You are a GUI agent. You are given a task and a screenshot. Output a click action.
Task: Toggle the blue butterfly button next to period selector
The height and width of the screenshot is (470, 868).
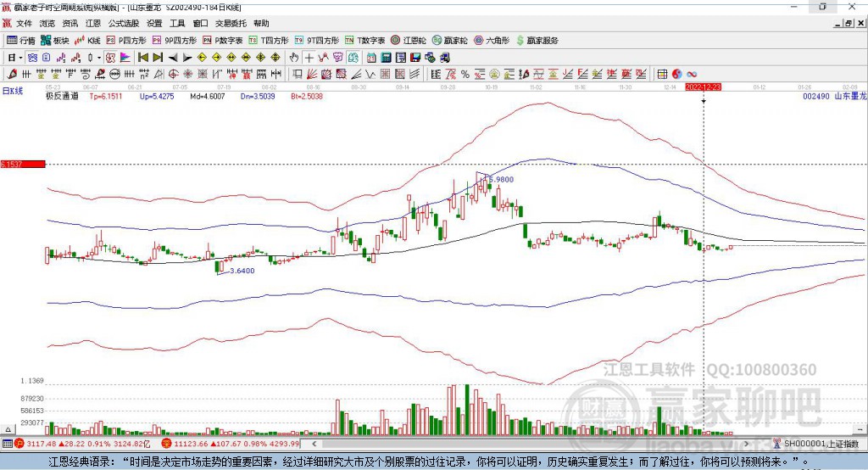(32, 58)
